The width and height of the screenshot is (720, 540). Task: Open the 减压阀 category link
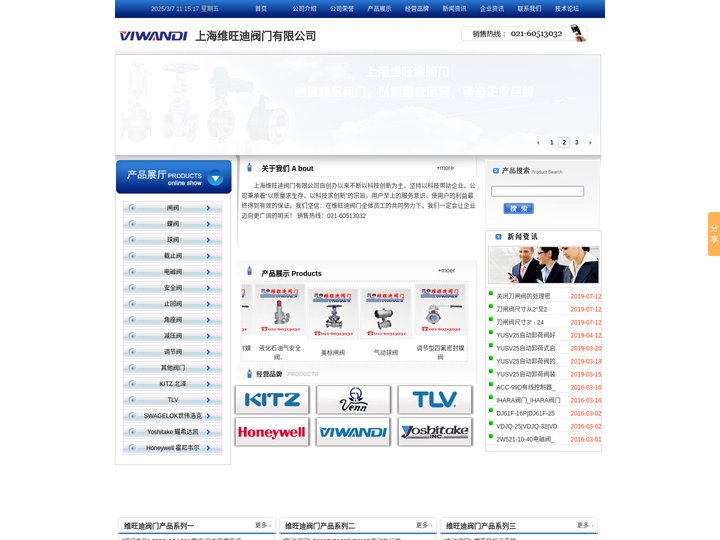click(x=173, y=336)
